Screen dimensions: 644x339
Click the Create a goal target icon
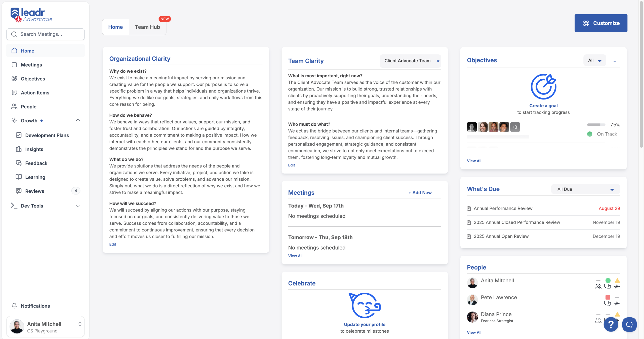coord(543,87)
